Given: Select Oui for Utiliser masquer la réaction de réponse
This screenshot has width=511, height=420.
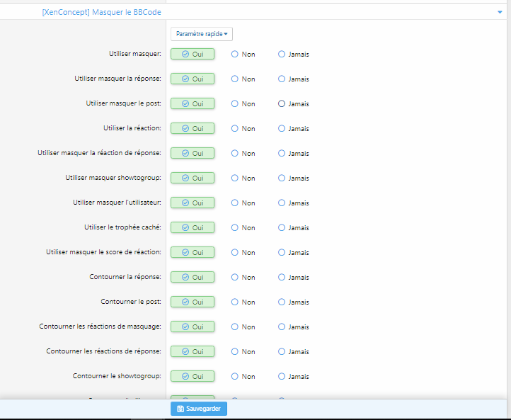Looking at the screenshot, I should point(193,153).
